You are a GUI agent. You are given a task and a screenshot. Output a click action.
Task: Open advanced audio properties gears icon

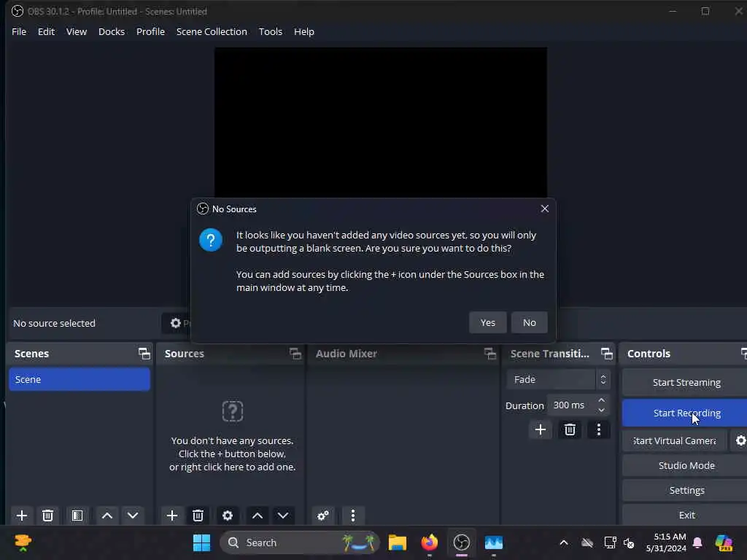323,516
